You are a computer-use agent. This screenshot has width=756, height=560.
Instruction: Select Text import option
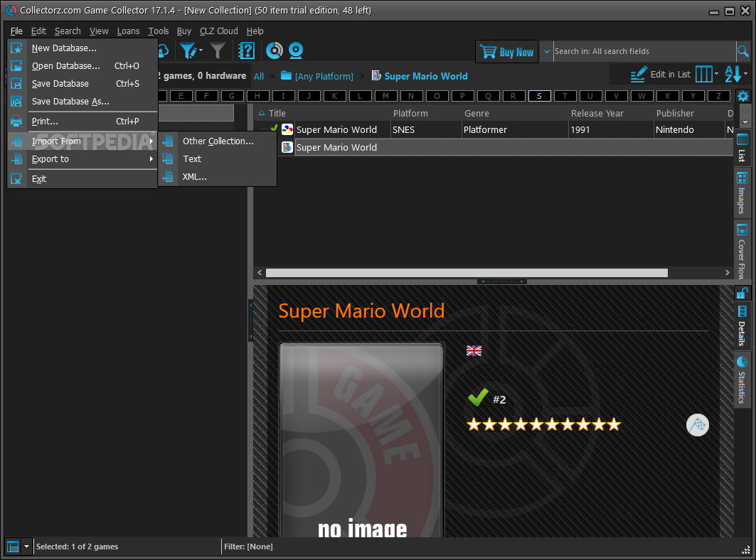pos(218,159)
